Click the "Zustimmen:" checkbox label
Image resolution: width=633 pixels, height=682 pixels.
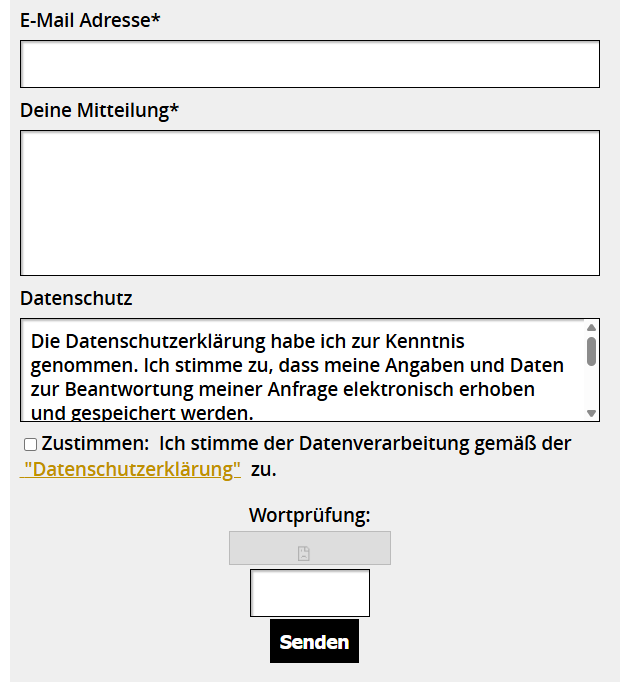point(95,443)
